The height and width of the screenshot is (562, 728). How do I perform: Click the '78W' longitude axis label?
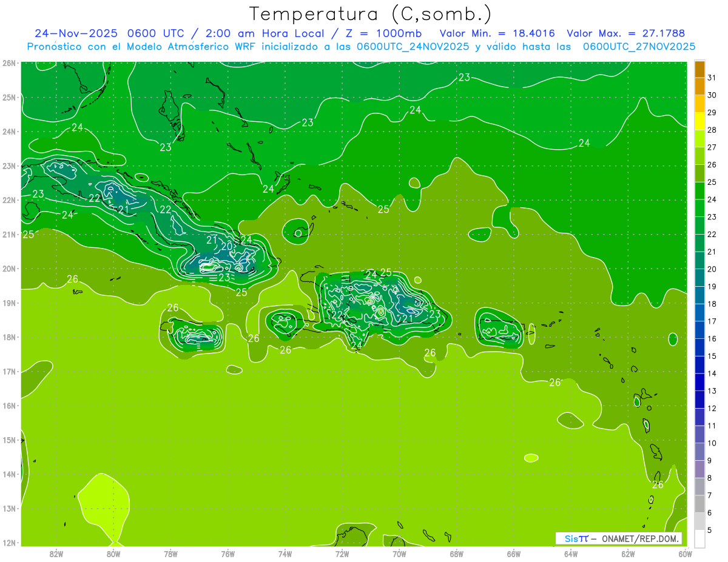(170, 554)
